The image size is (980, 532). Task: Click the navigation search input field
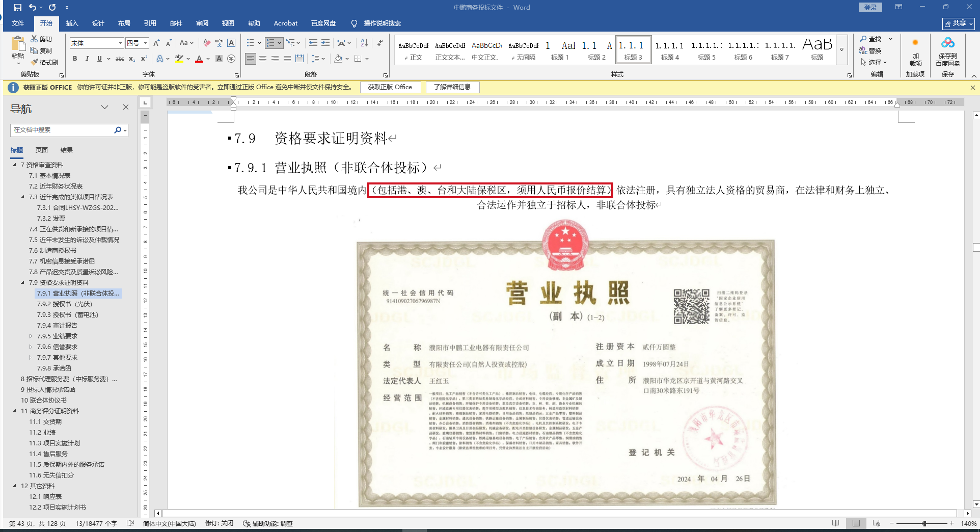62,130
